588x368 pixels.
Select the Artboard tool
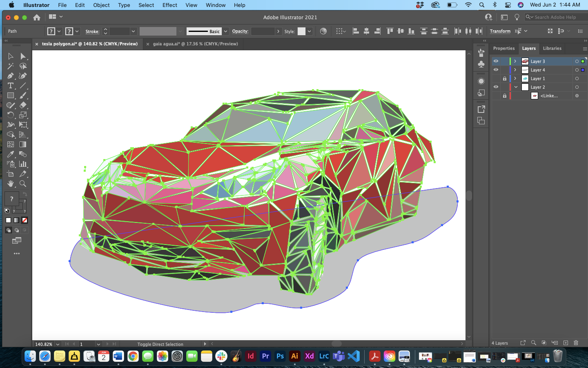tap(11, 174)
